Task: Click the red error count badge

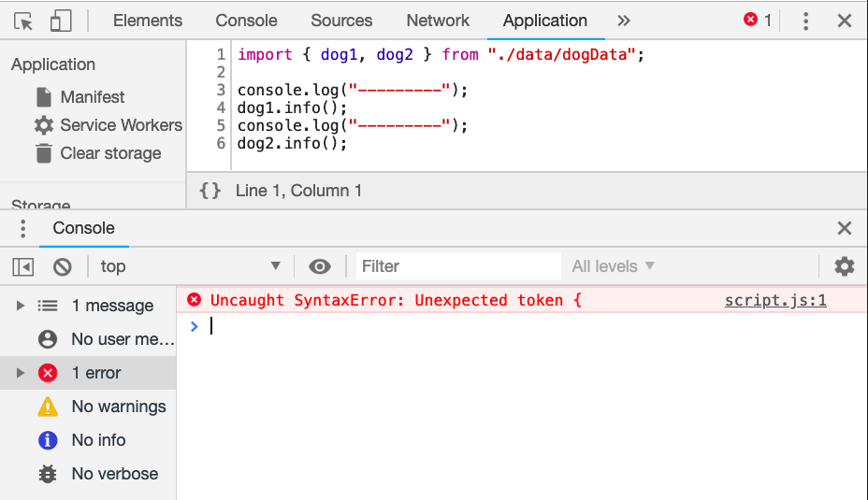Action: click(757, 21)
